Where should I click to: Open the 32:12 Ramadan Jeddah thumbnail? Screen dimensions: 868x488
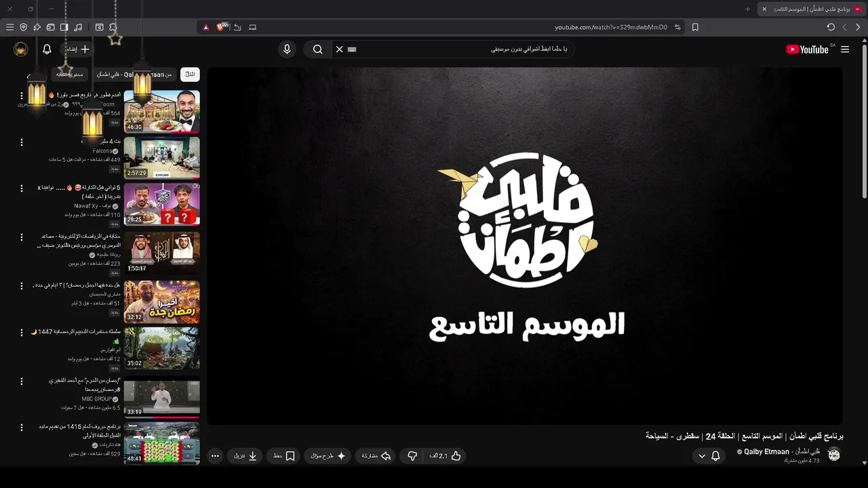(161, 302)
